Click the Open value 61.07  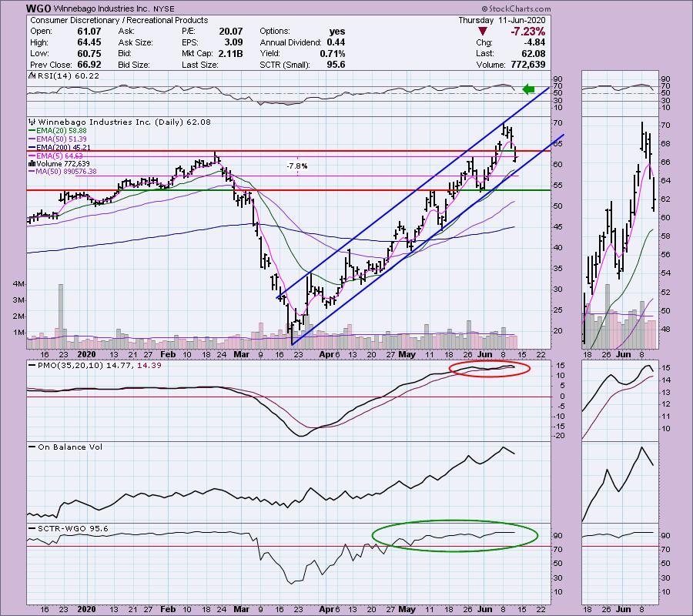click(x=89, y=32)
